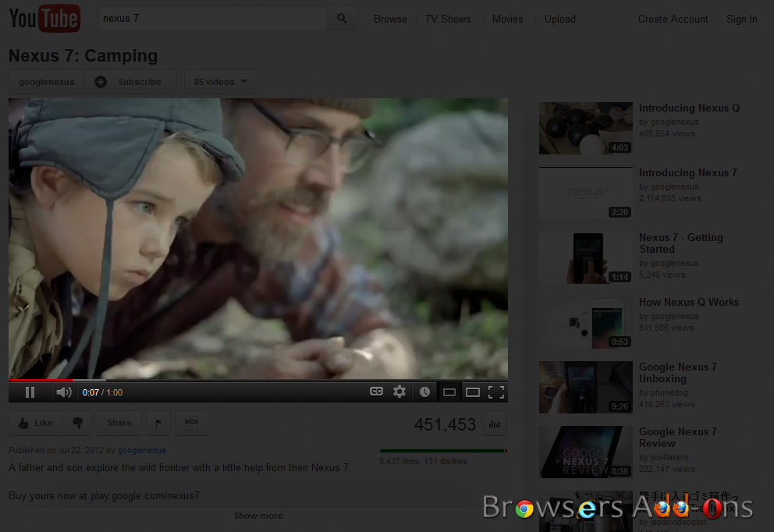Click '2,114,815 views' under Introducing Nexus 7
774x532 pixels.
pyautogui.click(x=670, y=198)
